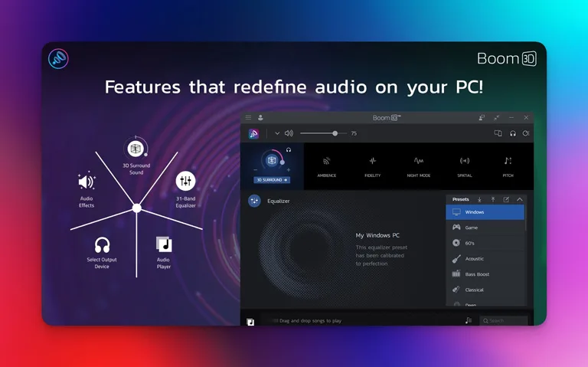This screenshot has width=588, height=367.
Task: Click the Audio Player feature icon
Action: tap(164, 244)
